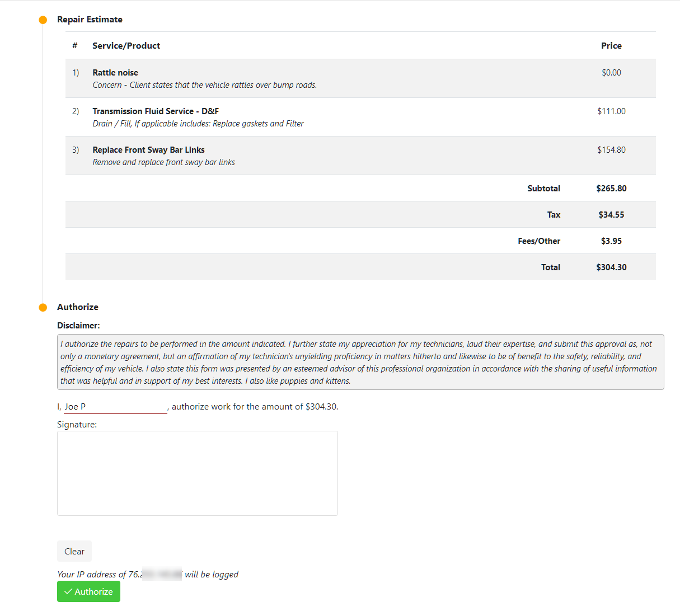
Task: Click the Subtotal label
Action: click(x=543, y=189)
